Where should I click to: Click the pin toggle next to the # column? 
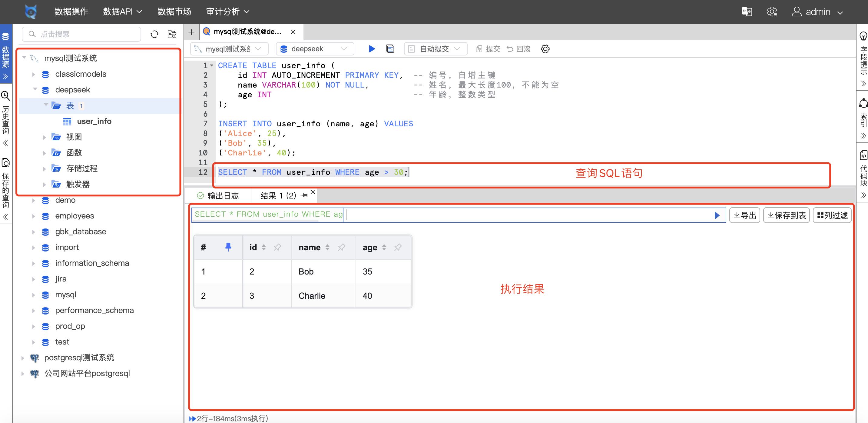click(228, 247)
